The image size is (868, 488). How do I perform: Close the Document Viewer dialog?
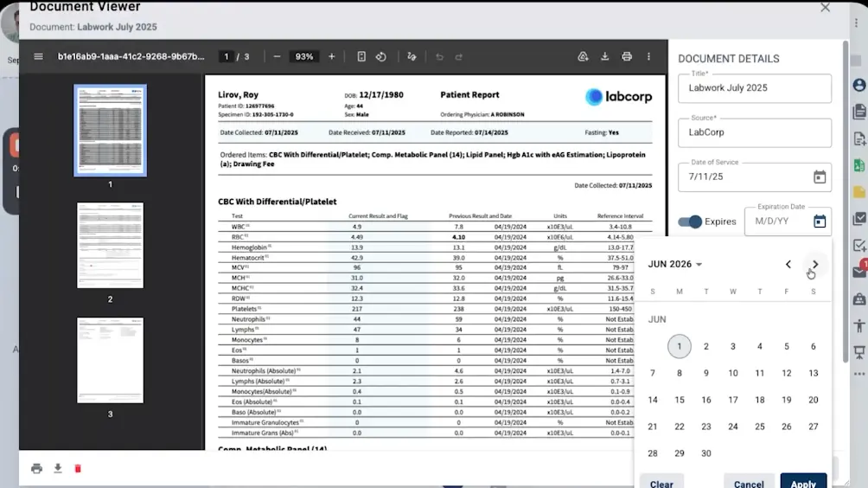[x=825, y=8]
